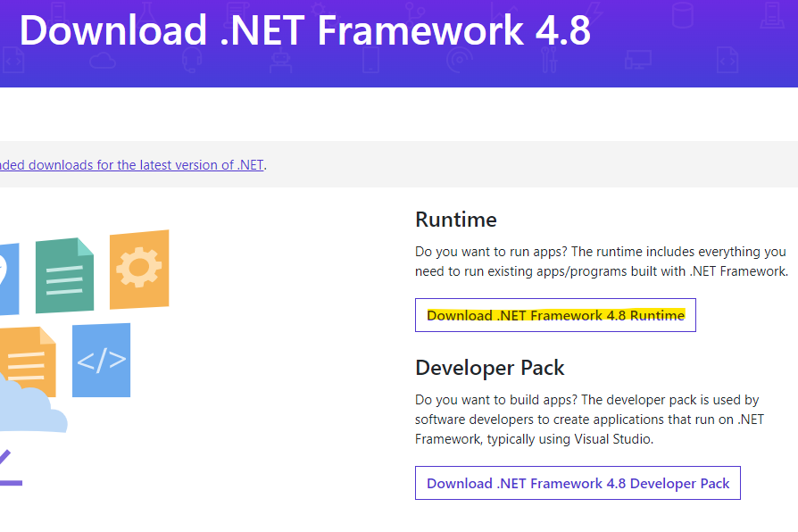Screen dimensions: 798x532
Task: Click the "Developer Pack" section heading
Action: (489, 368)
